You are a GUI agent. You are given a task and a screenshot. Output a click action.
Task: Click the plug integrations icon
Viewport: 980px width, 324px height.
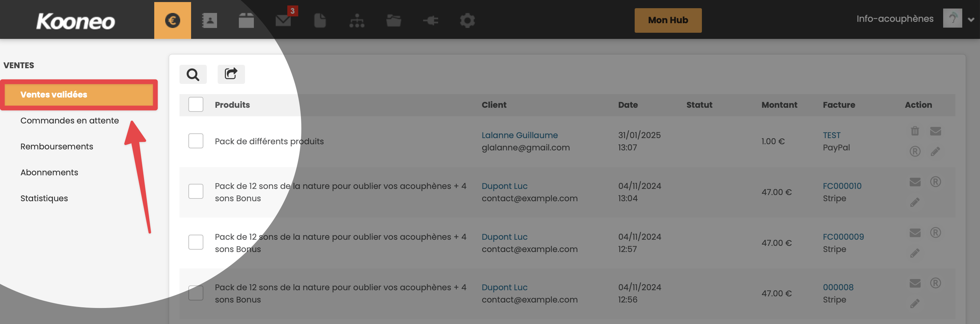431,20
